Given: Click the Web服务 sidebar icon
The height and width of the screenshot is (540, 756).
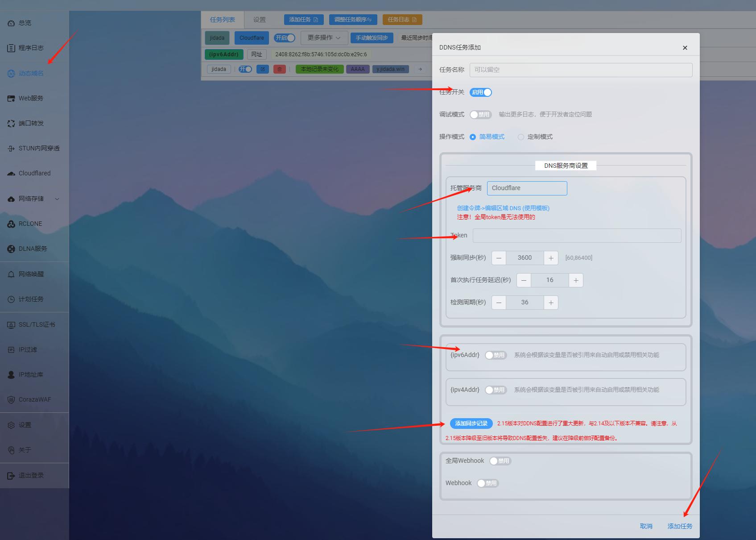Looking at the screenshot, I should (11, 99).
